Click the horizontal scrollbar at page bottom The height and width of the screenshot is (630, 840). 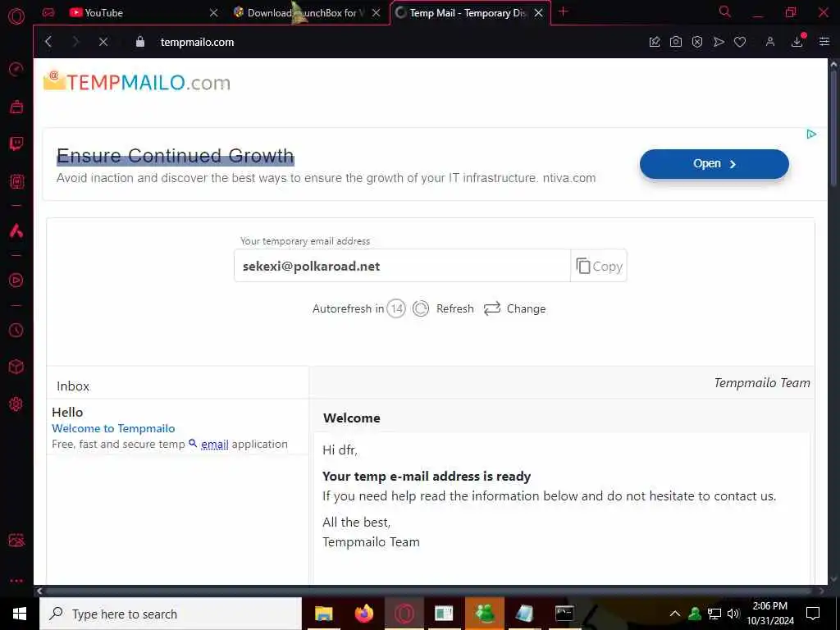[x=428, y=591]
